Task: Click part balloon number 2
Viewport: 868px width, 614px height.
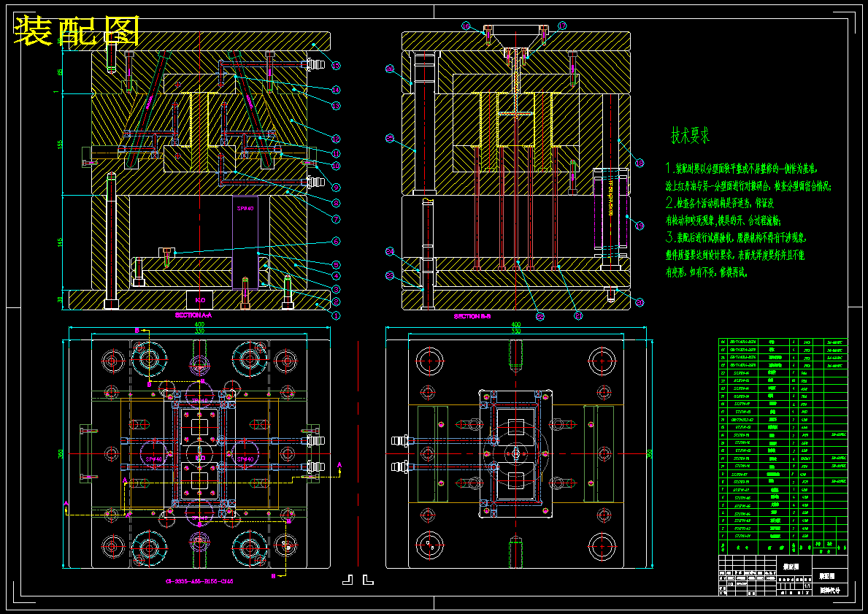Action: pos(336,302)
